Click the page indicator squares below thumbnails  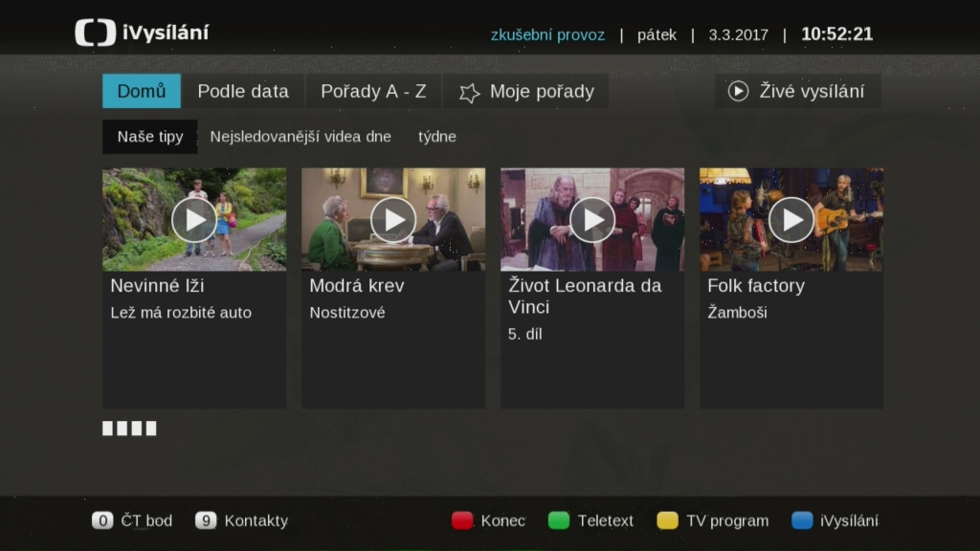coord(129,429)
